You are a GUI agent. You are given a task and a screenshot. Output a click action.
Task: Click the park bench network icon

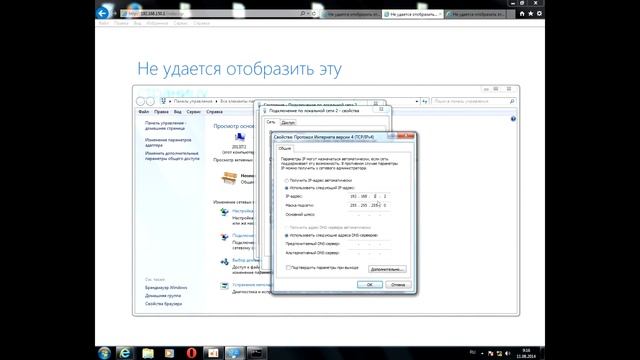coord(229,178)
